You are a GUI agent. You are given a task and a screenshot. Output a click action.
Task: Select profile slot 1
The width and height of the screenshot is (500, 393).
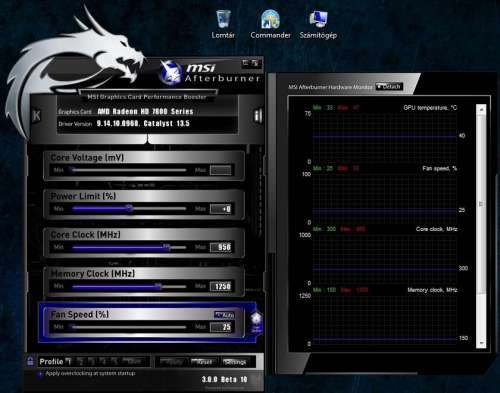point(69,361)
